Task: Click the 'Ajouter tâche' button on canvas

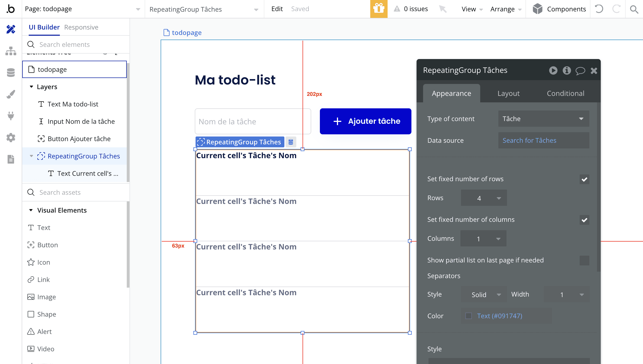Action: tap(365, 121)
